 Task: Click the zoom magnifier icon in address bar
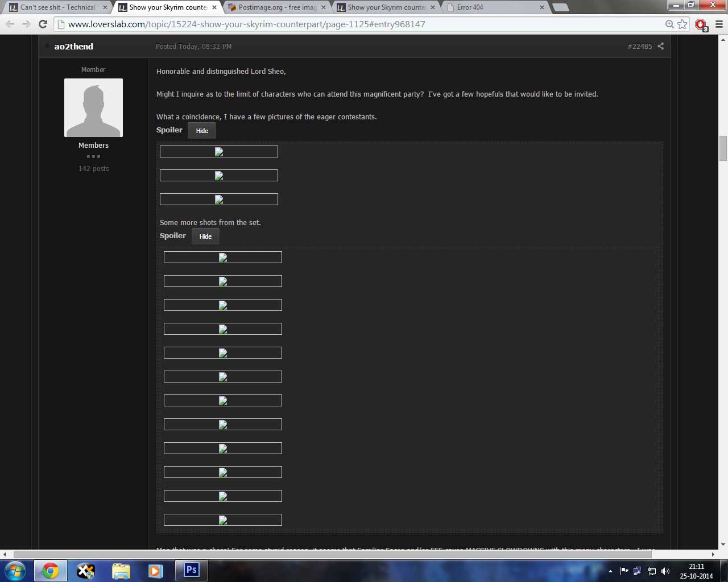point(669,24)
